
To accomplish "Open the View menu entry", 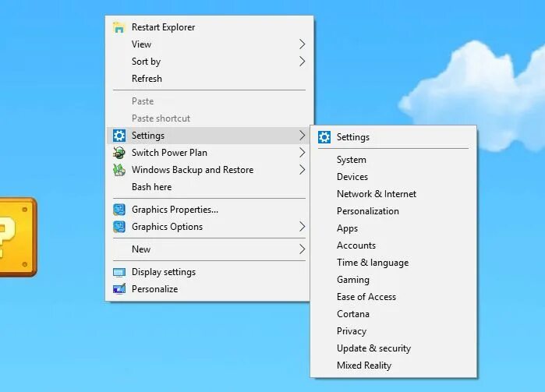I will tap(208, 44).
